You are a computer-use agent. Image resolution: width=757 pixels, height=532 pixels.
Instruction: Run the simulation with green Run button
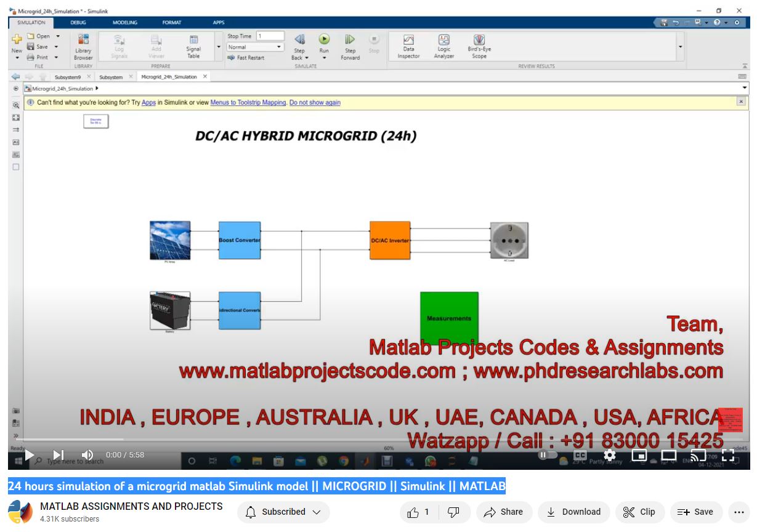coord(324,39)
